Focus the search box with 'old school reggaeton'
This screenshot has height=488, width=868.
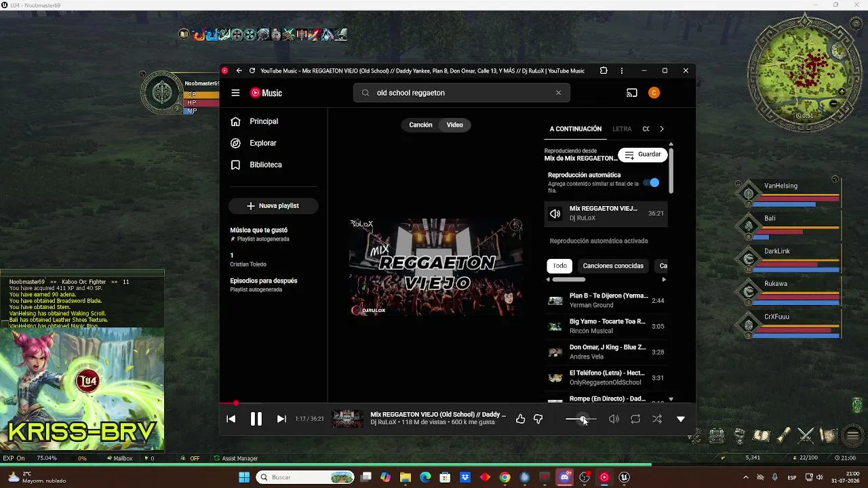click(462, 93)
